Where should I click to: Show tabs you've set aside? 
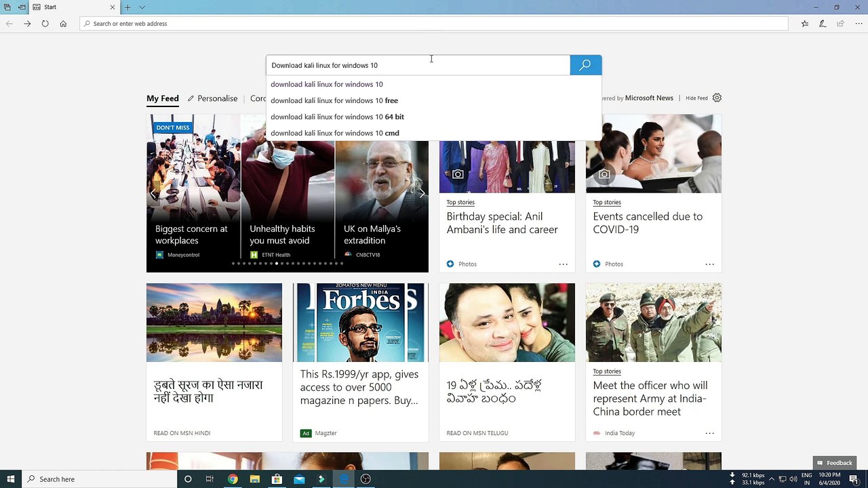pyautogui.click(x=7, y=7)
